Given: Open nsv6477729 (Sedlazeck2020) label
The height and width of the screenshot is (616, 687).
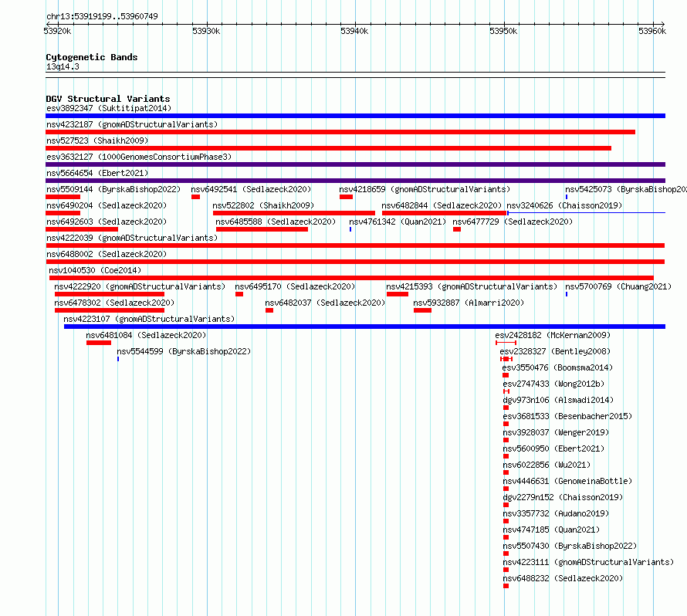Looking at the screenshot, I should point(513,222).
